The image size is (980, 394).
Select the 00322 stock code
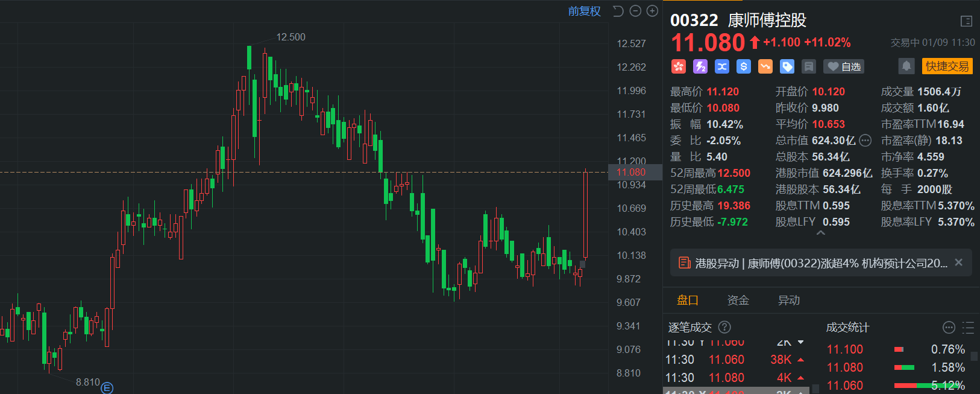tap(694, 21)
